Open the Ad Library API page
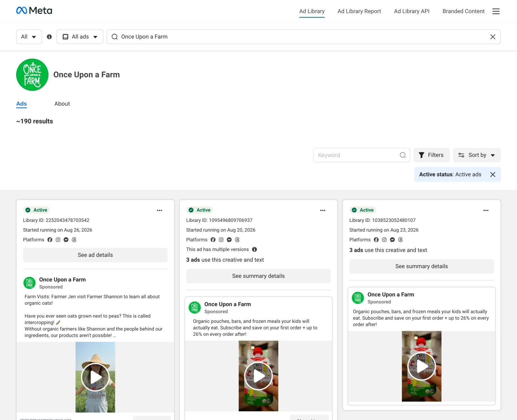Image resolution: width=517 pixels, height=420 pixels. tap(412, 11)
